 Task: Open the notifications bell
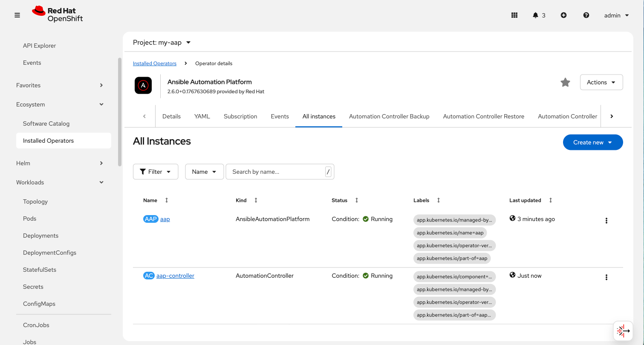pyautogui.click(x=536, y=15)
